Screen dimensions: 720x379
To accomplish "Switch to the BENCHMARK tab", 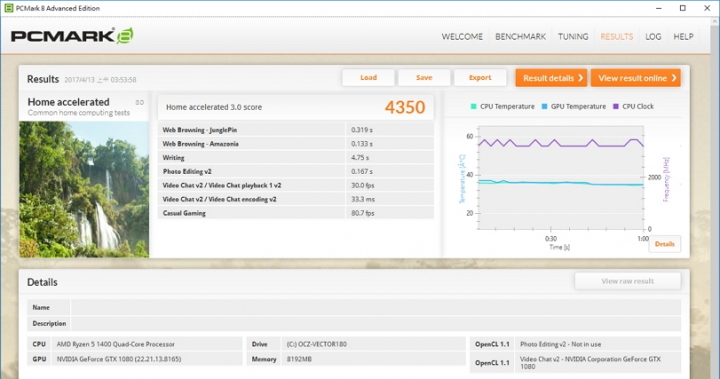I will click(x=520, y=37).
